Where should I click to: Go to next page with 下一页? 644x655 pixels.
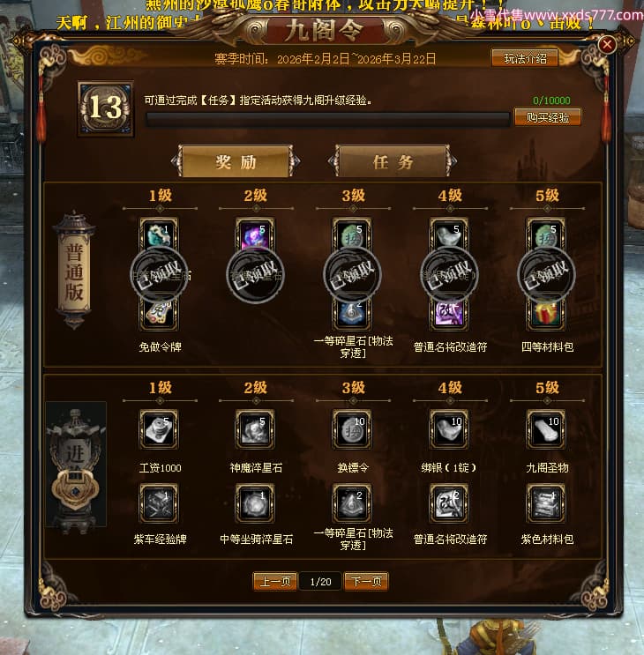tap(366, 582)
